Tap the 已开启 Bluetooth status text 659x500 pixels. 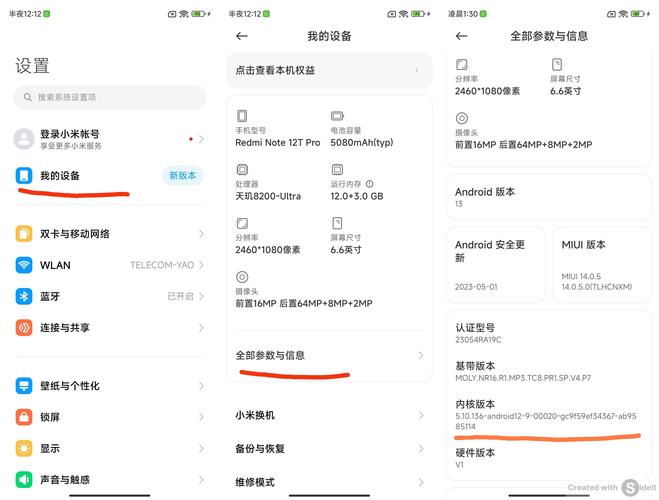[x=181, y=296]
